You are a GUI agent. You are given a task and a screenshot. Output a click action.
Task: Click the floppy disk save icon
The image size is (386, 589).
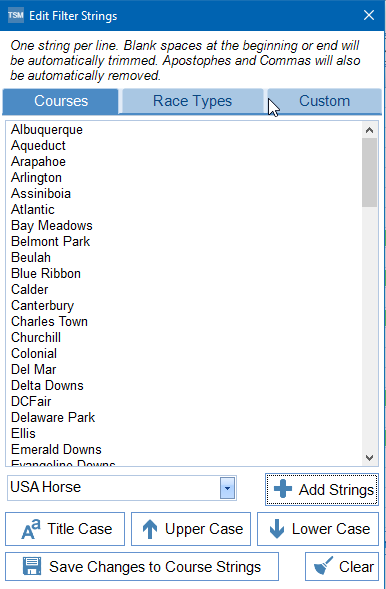click(32, 566)
